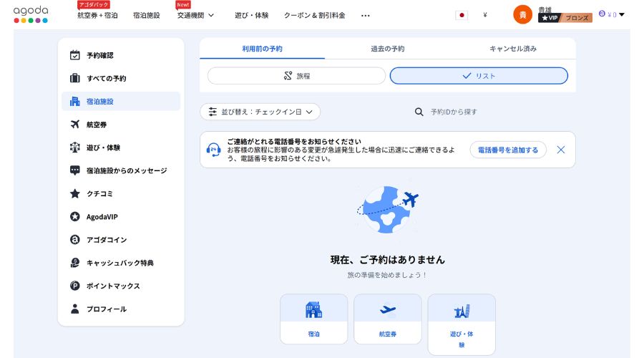
Task: Open 予約確認 label in sidebar
Action: point(99,55)
